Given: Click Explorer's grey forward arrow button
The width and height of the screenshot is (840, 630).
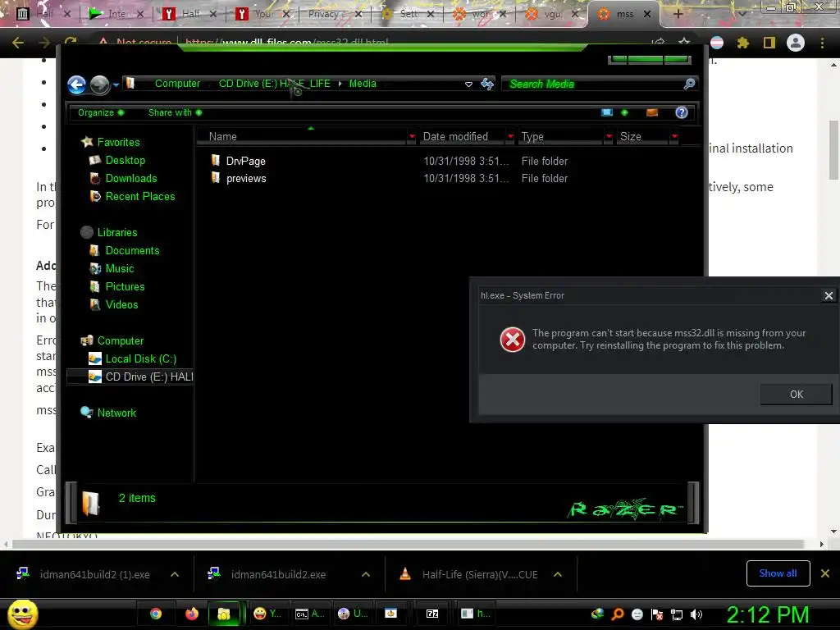Looking at the screenshot, I should 99,84.
